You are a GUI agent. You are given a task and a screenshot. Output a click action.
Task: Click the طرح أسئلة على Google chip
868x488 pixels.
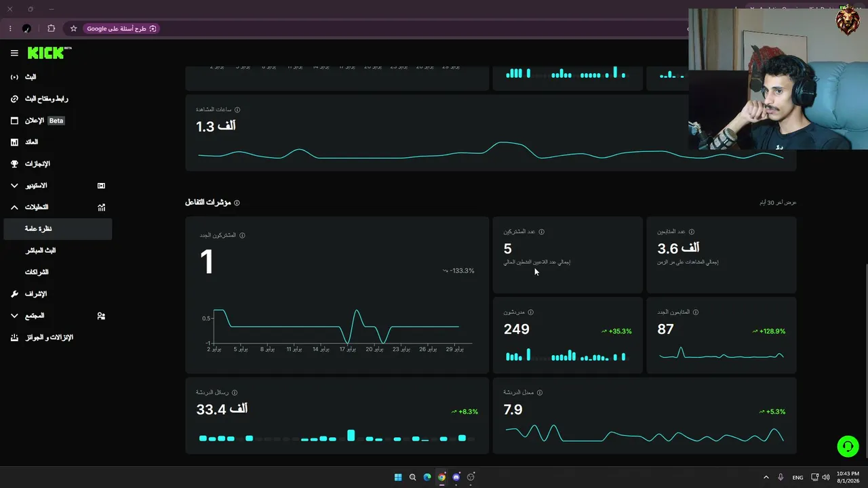pyautogui.click(x=121, y=28)
